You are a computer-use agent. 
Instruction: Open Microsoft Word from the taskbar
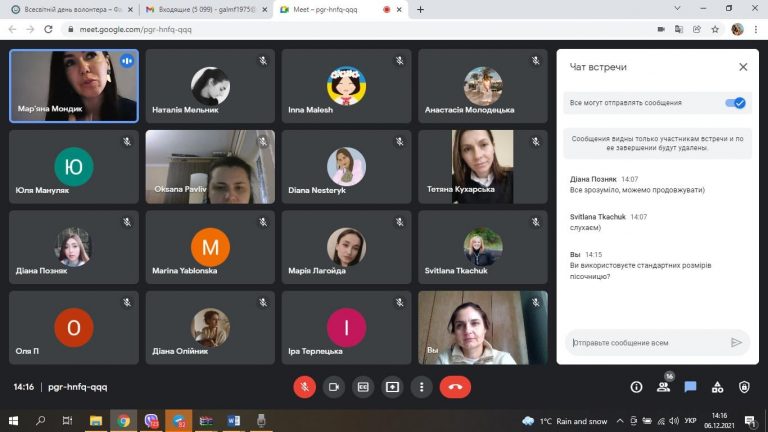coord(234,421)
